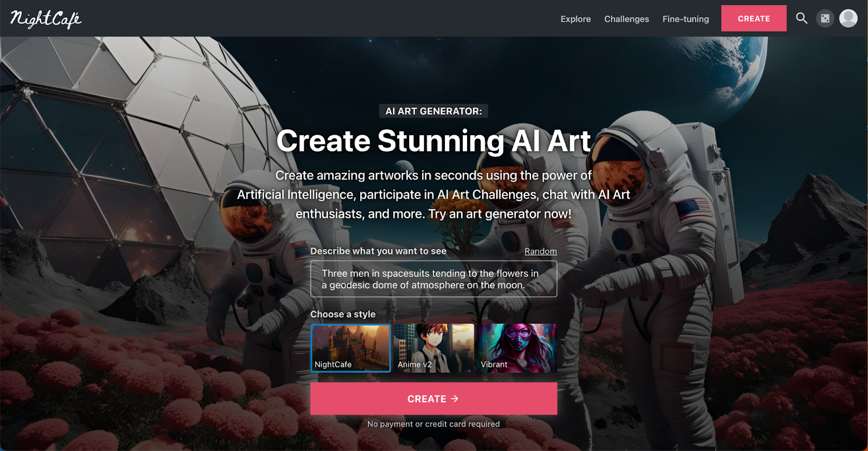Open search with the magnifier icon

click(801, 18)
